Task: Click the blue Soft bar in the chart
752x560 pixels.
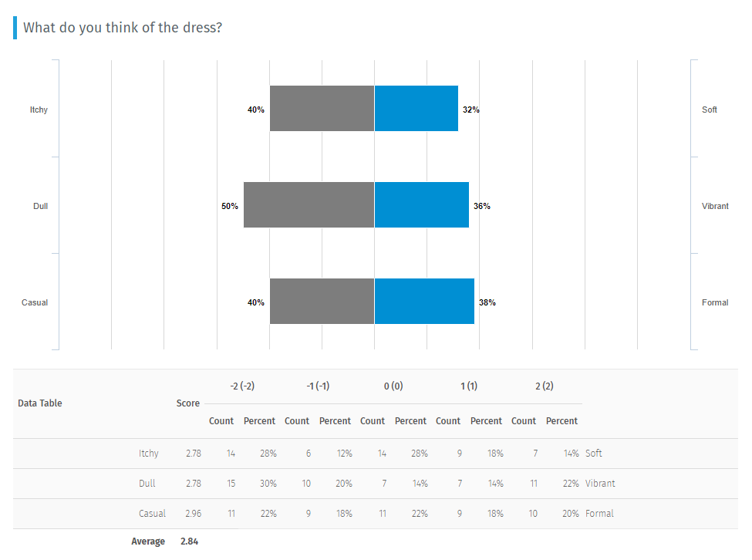Action: click(x=416, y=109)
